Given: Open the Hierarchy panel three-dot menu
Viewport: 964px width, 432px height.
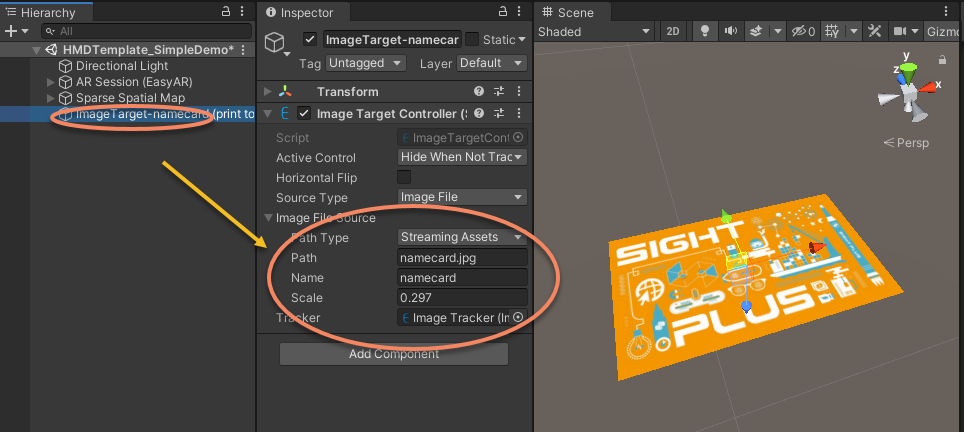Looking at the screenshot, I should 243,11.
